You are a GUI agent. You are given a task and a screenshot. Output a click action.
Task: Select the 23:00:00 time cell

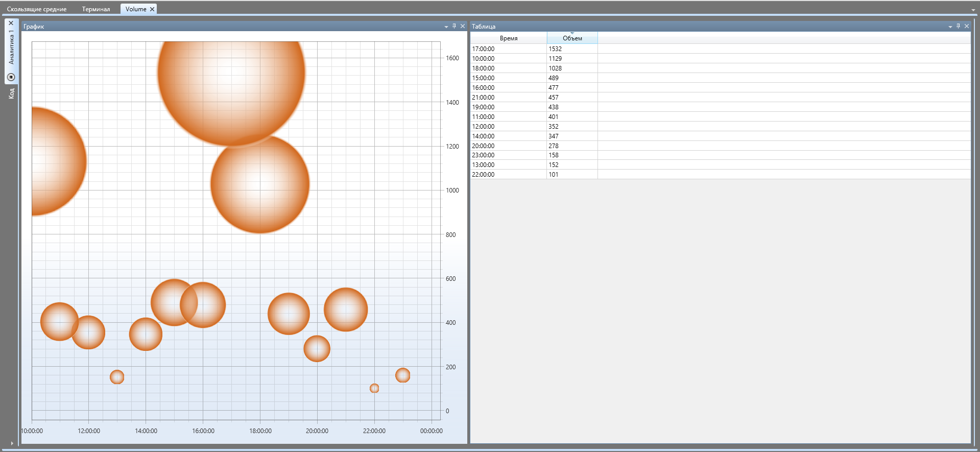[509, 155]
